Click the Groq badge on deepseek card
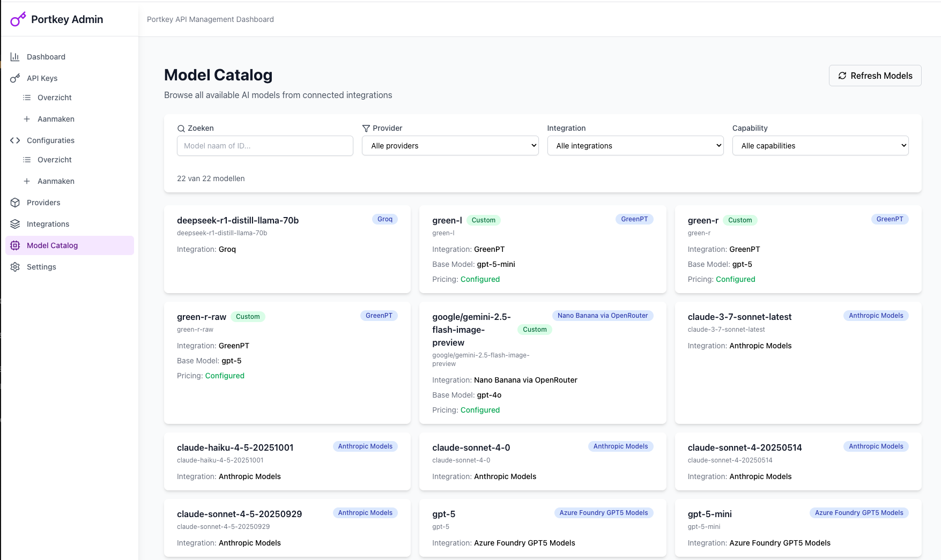This screenshot has width=941, height=560. pos(384,219)
